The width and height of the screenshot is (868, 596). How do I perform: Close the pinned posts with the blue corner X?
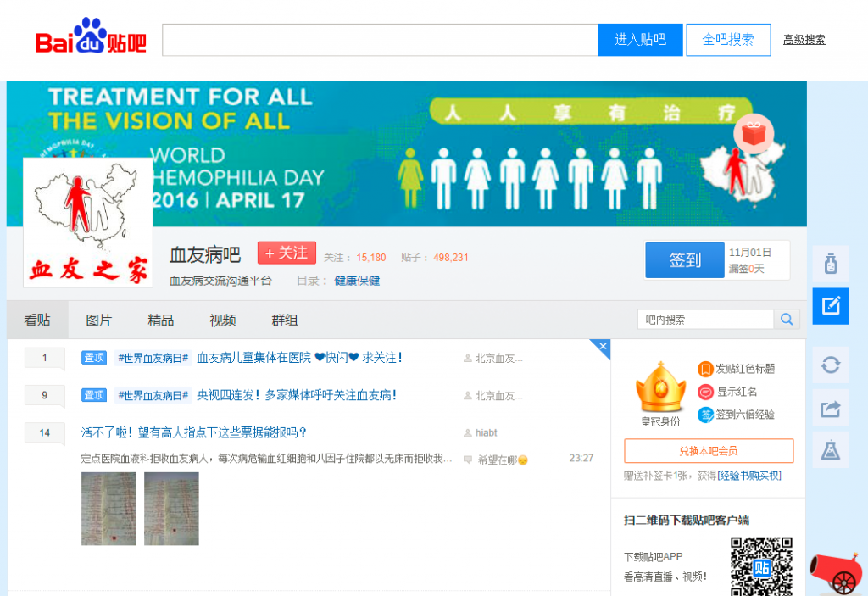603,347
